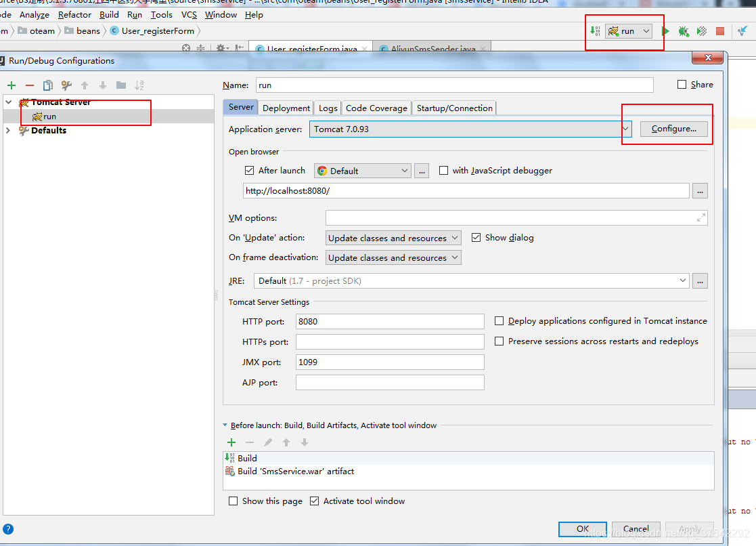Enable with JavaScript debugger

click(443, 171)
